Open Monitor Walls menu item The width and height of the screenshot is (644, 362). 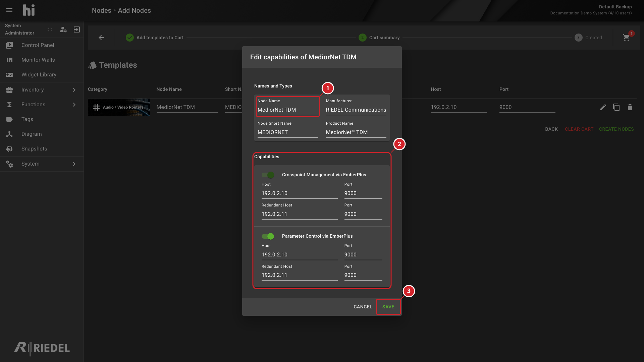coord(42,60)
